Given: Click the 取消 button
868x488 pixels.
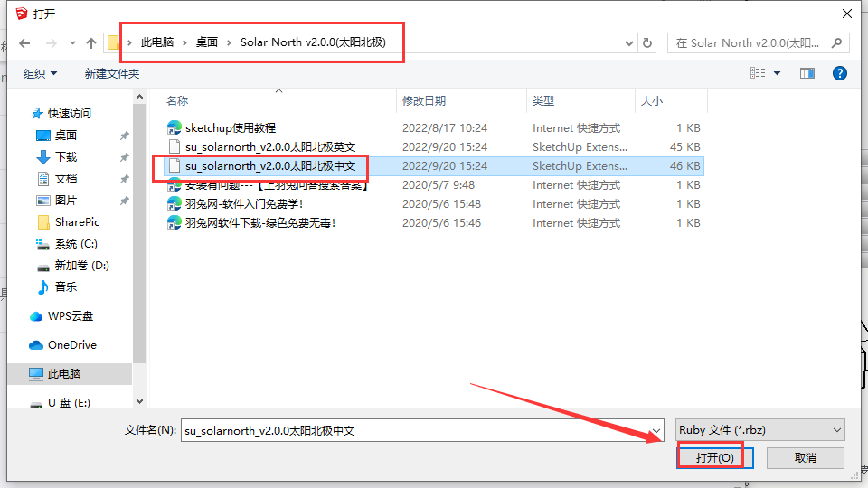Looking at the screenshot, I should pyautogui.click(x=805, y=457).
